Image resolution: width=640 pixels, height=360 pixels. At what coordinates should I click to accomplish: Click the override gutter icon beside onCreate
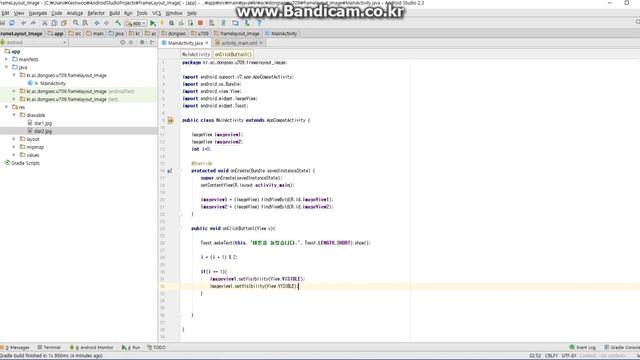169,171
